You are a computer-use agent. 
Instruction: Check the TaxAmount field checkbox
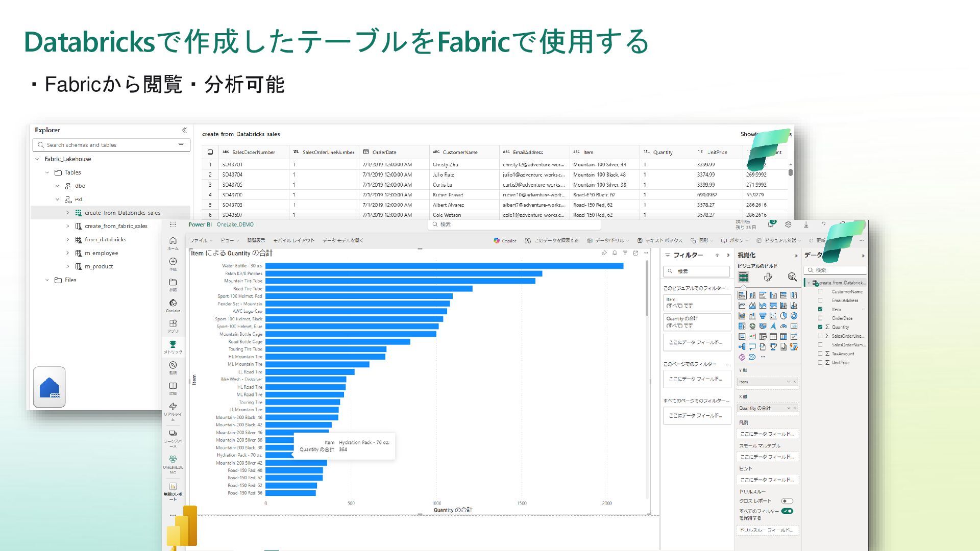[x=820, y=354]
